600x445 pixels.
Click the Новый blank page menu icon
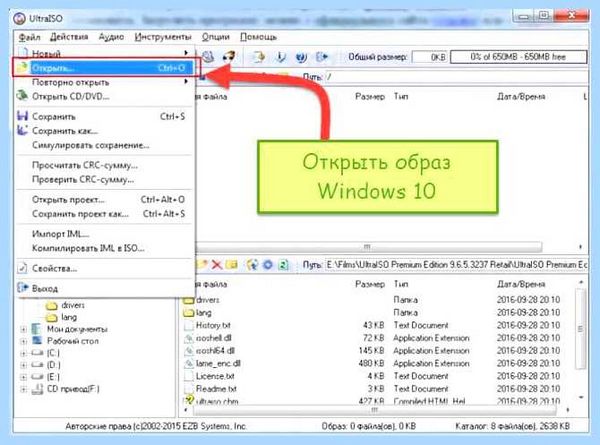tap(24, 53)
